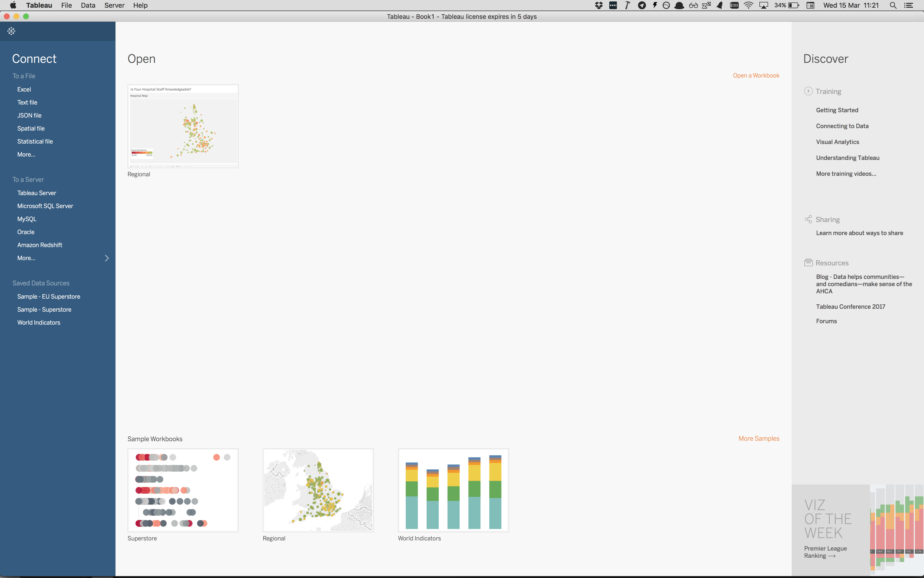The width and height of the screenshot is (924, 578).
Task: Click the Dropbox menu bar icon
Action: [x=599, y=5]
